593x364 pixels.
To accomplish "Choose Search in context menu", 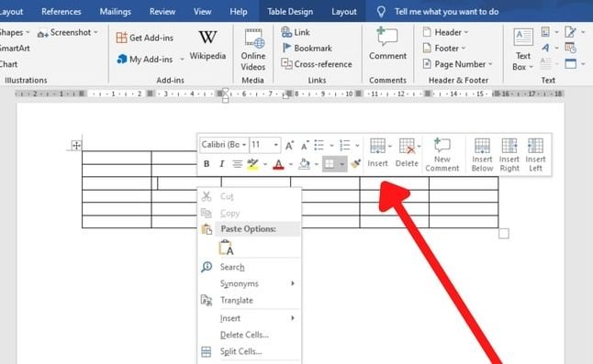I will coord(250,267).
